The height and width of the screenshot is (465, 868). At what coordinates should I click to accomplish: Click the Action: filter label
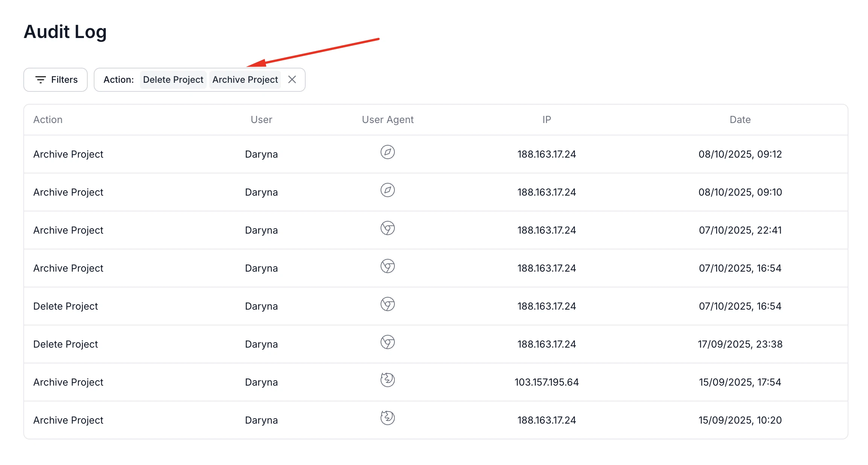point(119,80)
